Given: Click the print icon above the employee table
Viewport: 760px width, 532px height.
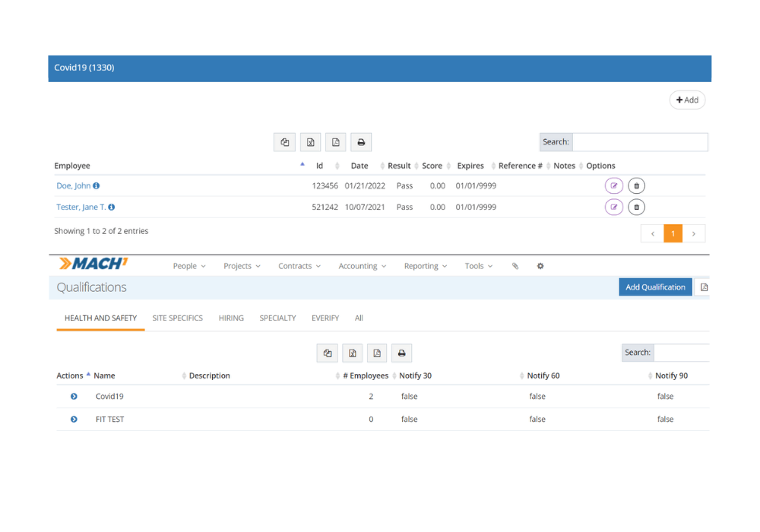Looking at the screenshot, I should tap(361, 142).
